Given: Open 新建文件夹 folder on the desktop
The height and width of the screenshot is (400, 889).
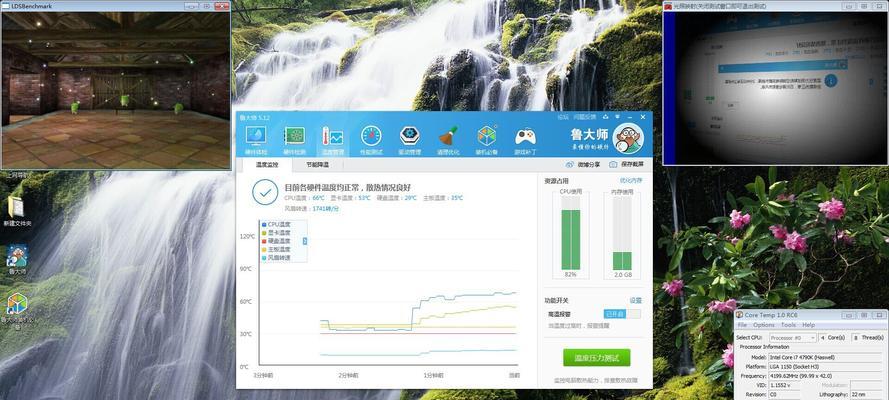Looking at the screenshot, I should tap(16, 207).
